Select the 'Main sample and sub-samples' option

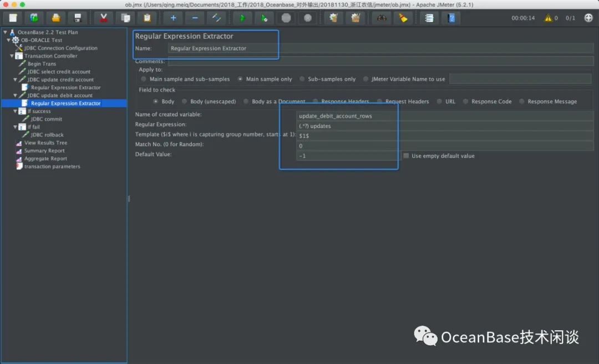coord(144,79)
